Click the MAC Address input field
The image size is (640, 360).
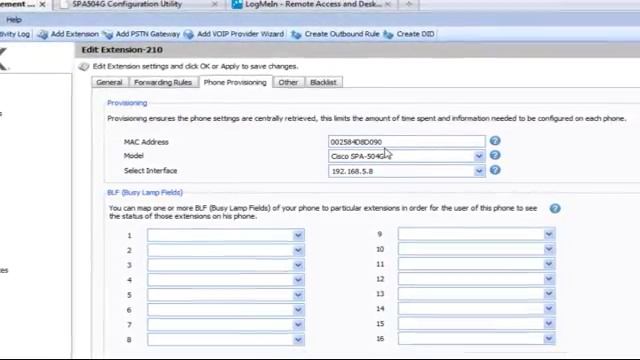point(407,142)
